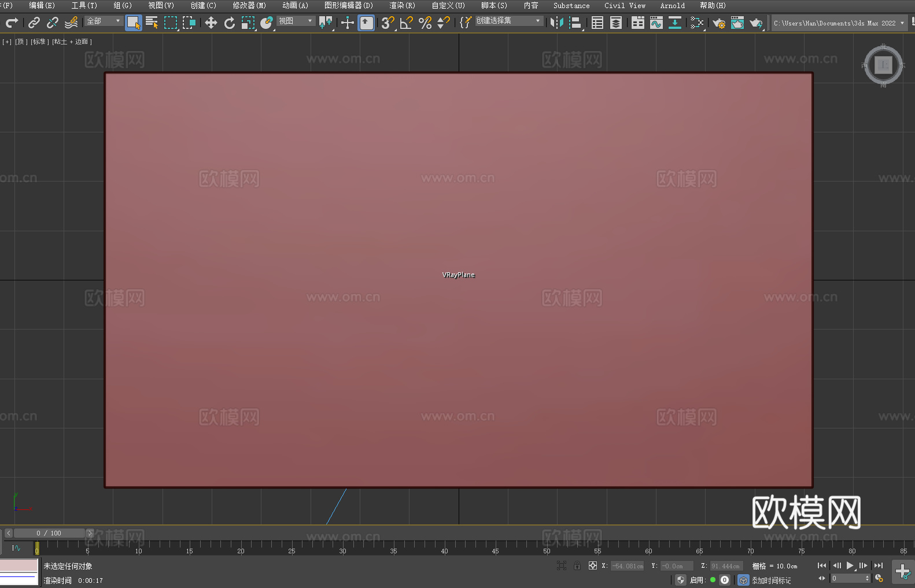Open the 渲染(R) menu

[402, 5]
